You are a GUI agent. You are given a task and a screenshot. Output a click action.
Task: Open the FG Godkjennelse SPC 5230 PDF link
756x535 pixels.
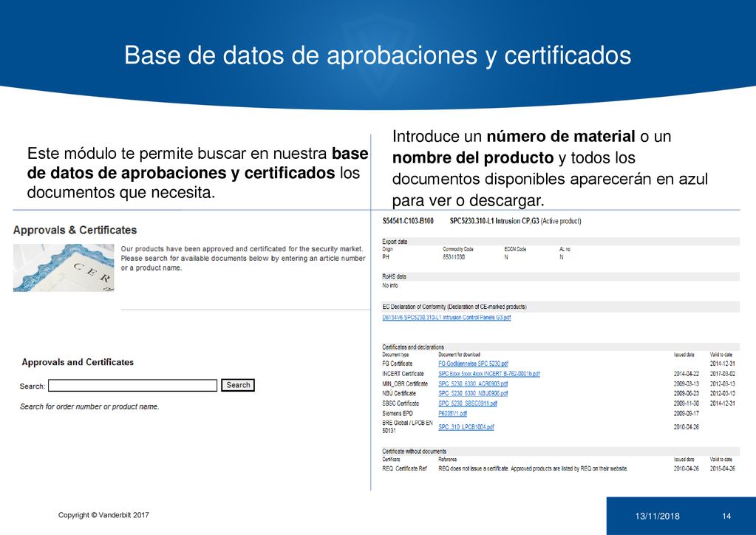[x=473, y=364]
